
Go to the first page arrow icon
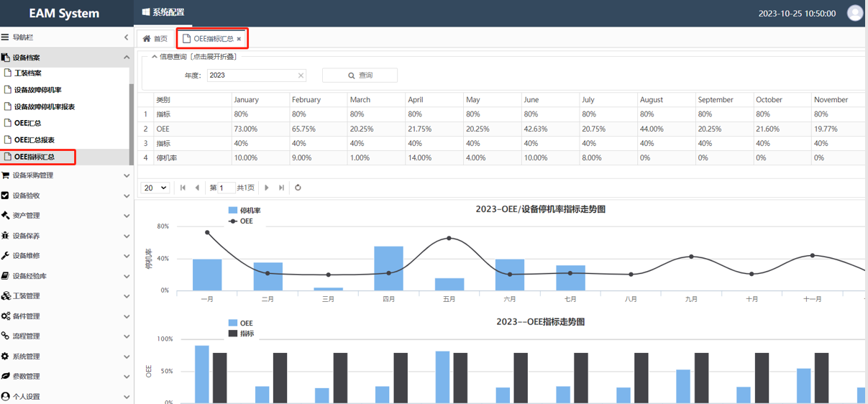click(183, 188)
